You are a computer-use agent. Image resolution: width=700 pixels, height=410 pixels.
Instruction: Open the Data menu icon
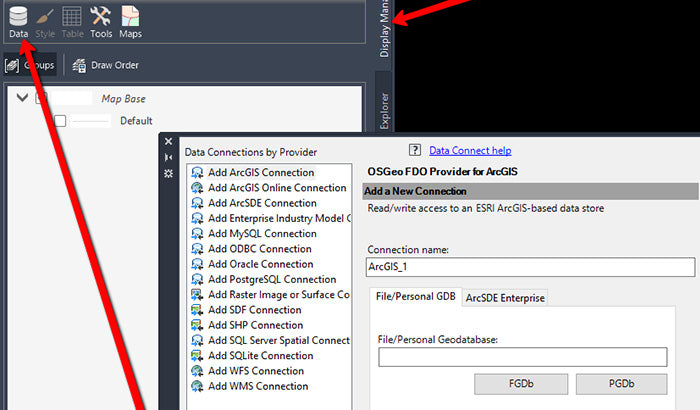point(18,22)
